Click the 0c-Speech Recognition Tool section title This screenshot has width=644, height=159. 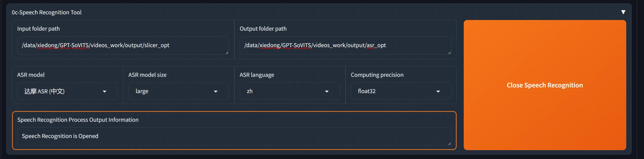pos(47,12)
